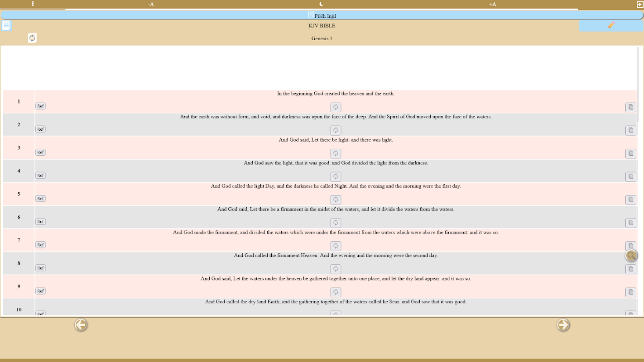
Task: Click Ref button for verse 2
Action: coord(41,129)
